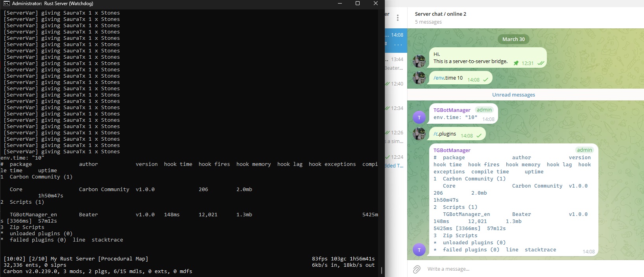Click the /env command link in the message
The width and height of the screenshot is (644, 277).
coord(439,78)
